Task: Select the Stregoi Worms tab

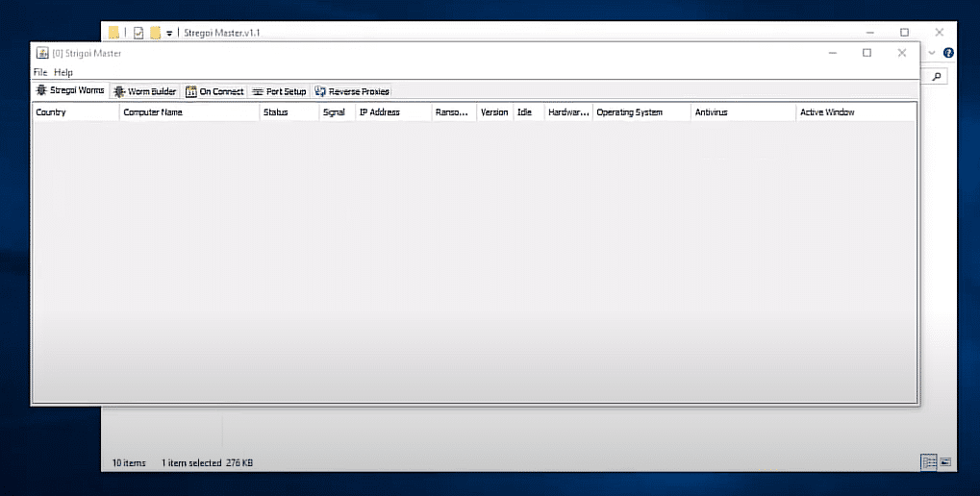Action: [70, 90]
